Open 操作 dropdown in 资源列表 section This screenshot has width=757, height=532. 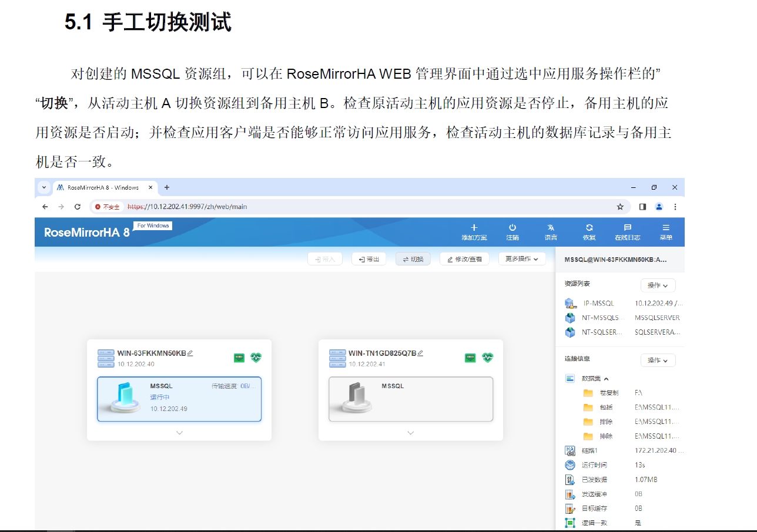(658, 285)
